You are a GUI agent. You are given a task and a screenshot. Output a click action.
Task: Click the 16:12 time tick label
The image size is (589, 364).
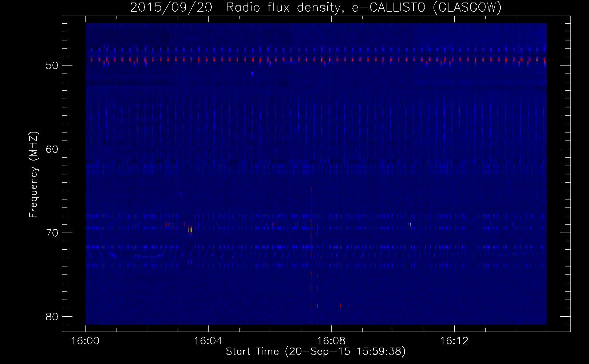(x=454, y=341)
